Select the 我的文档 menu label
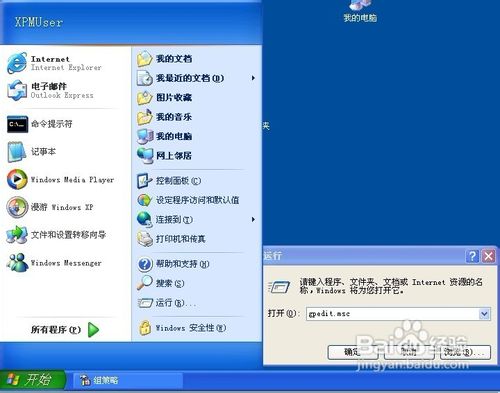 point(174,59)
